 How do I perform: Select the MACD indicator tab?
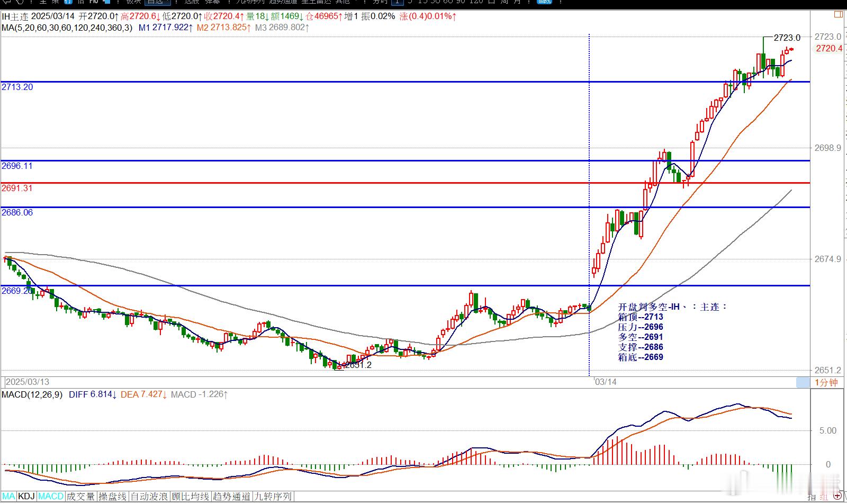50,497
